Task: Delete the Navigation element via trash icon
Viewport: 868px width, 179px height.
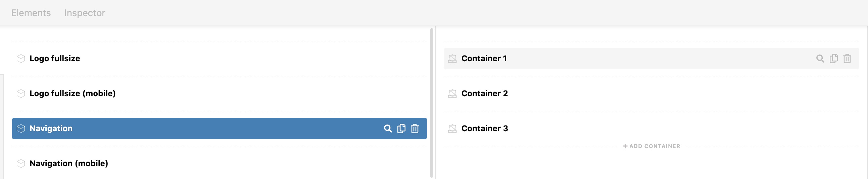Action: [x=415, y=129]
